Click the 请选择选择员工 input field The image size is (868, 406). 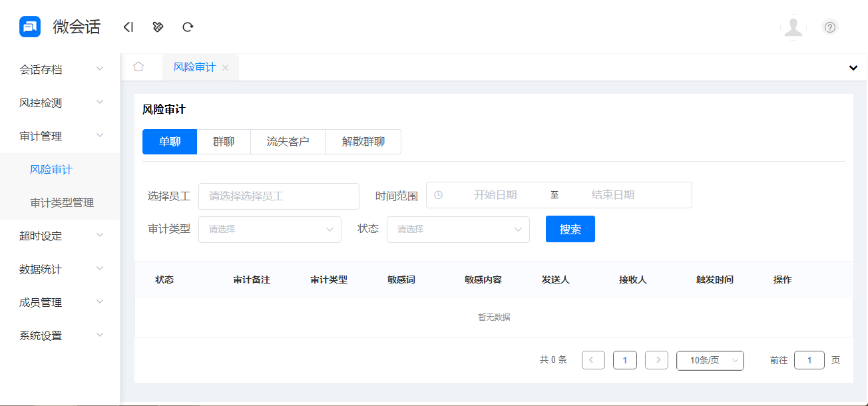[278, 196]
